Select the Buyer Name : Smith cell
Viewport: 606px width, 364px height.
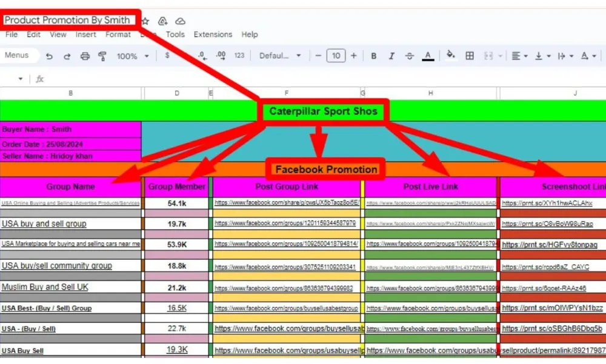pyautogui.click(x=71, y=130)
